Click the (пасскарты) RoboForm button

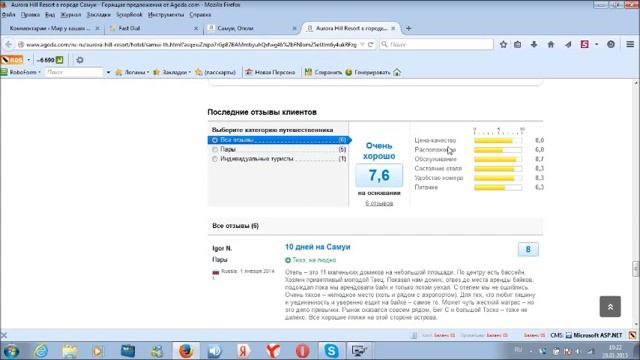(216, 72)
